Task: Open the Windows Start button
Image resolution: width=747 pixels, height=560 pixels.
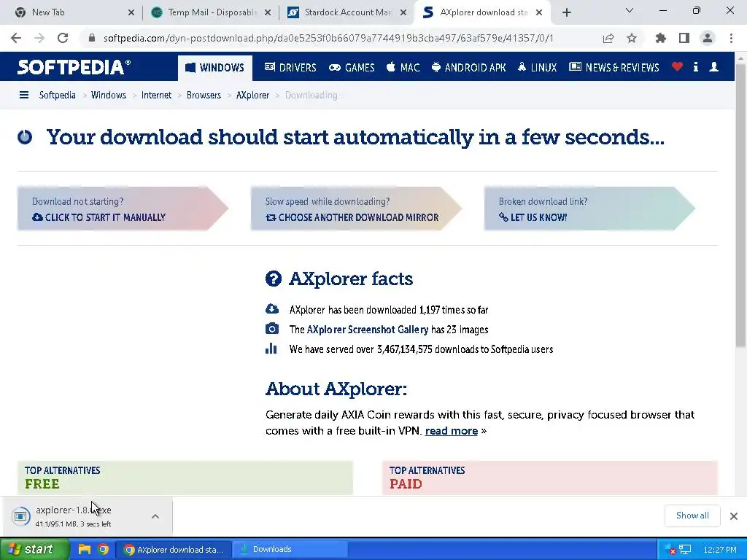Action: point(34,549)
